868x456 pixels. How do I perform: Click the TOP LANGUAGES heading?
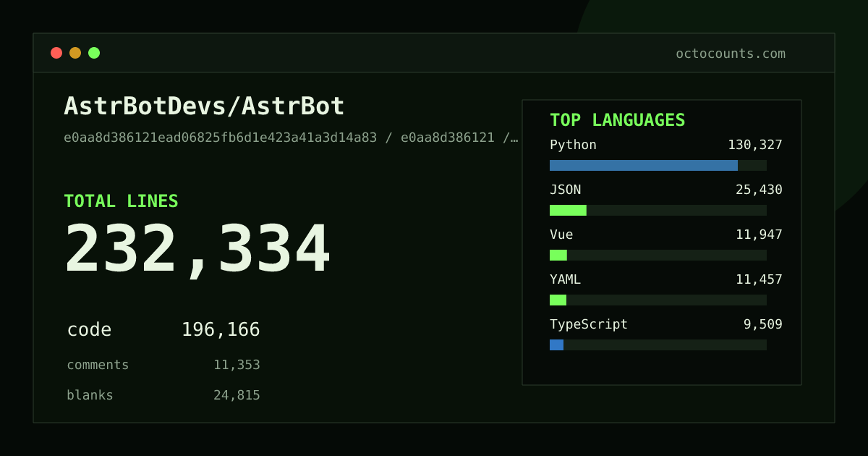(618, 120)
